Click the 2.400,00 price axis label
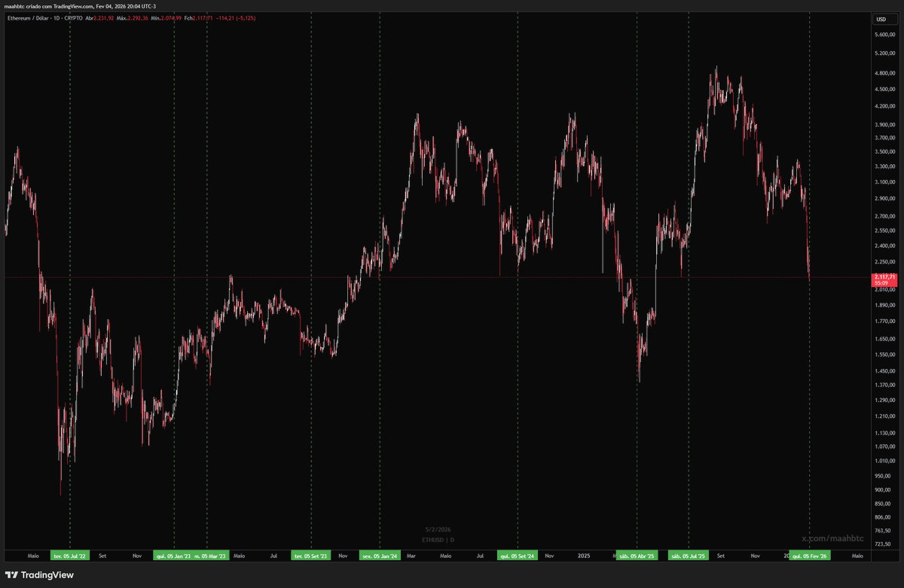 [884, 245]
